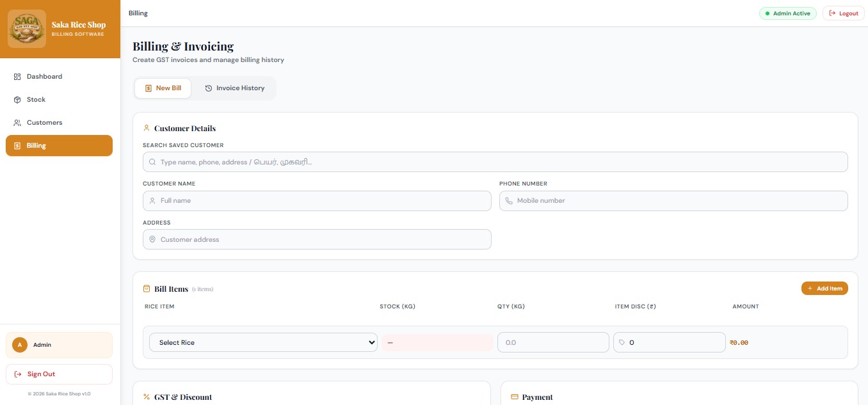Click the discount tag icon in item row
This screenshot has width=868, height=405.
tap(621, 343)
